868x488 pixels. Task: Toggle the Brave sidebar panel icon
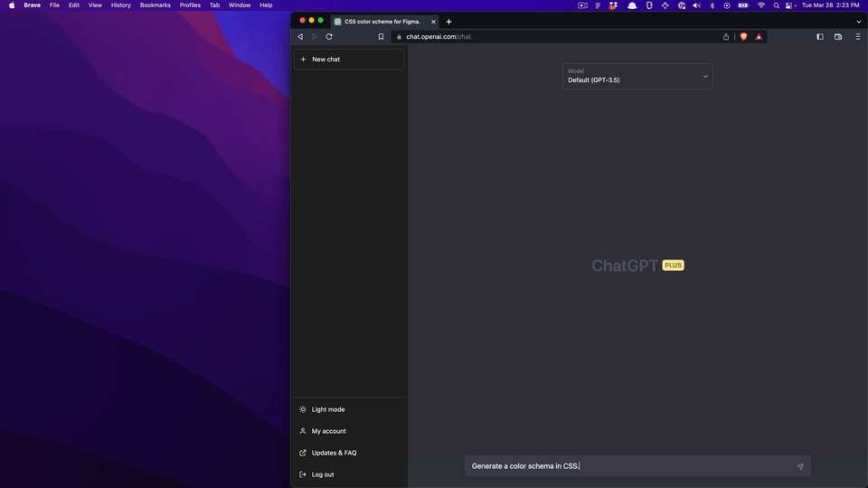coord(820,36)
